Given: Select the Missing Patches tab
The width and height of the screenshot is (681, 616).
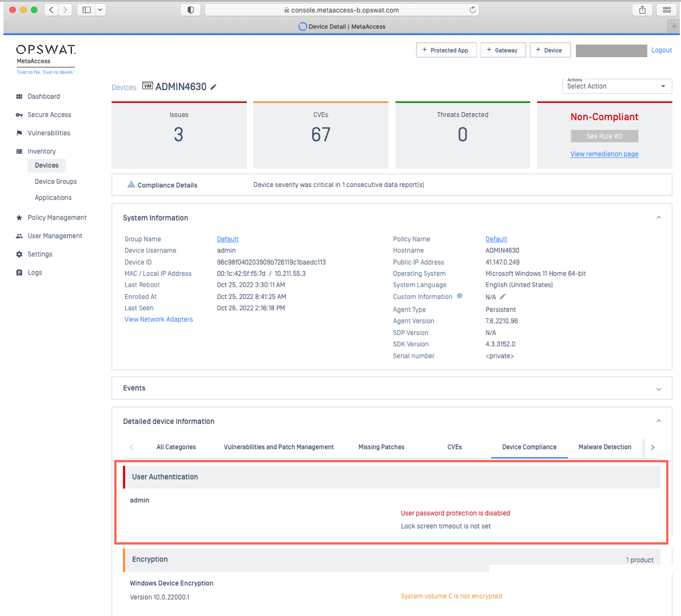Looking at the screenshot, I should tap(381, 447).
